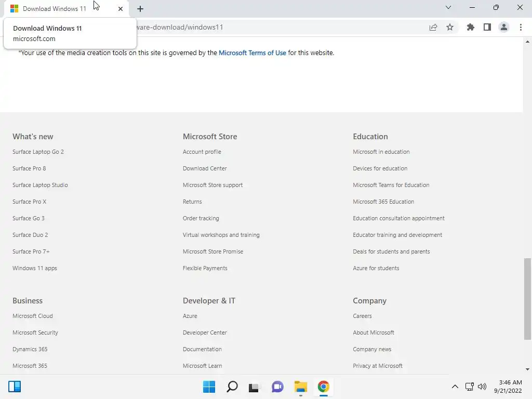The width and height of the screenshot is (532, 399).
Task: Open the Order tracking link
Action: click(x=201, y=218)
